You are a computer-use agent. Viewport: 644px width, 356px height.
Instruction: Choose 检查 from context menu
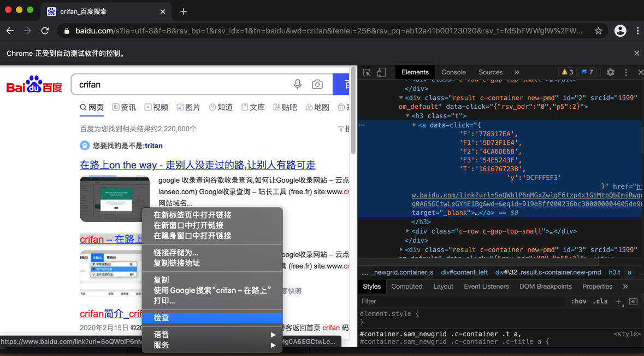(212, 318)
